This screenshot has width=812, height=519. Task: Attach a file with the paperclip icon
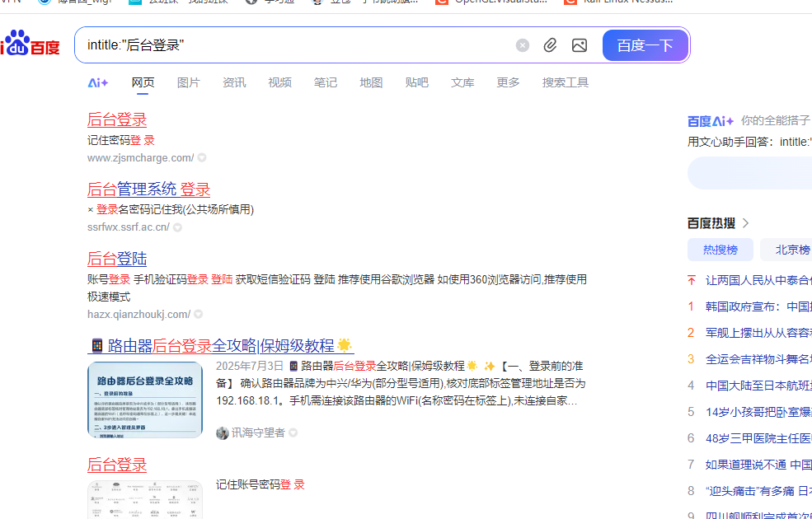click(550, 45)
